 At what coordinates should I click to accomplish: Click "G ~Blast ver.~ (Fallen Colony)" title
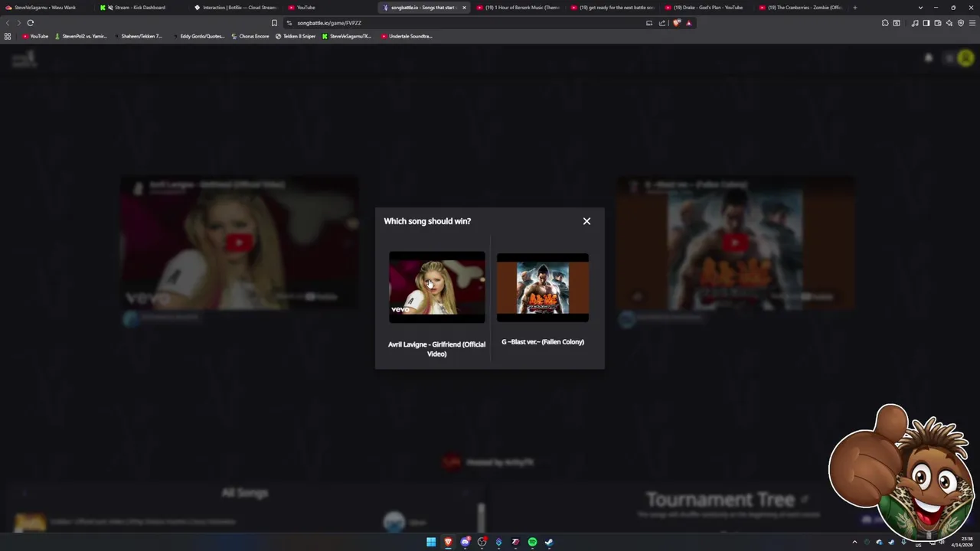tap(543, 342)
